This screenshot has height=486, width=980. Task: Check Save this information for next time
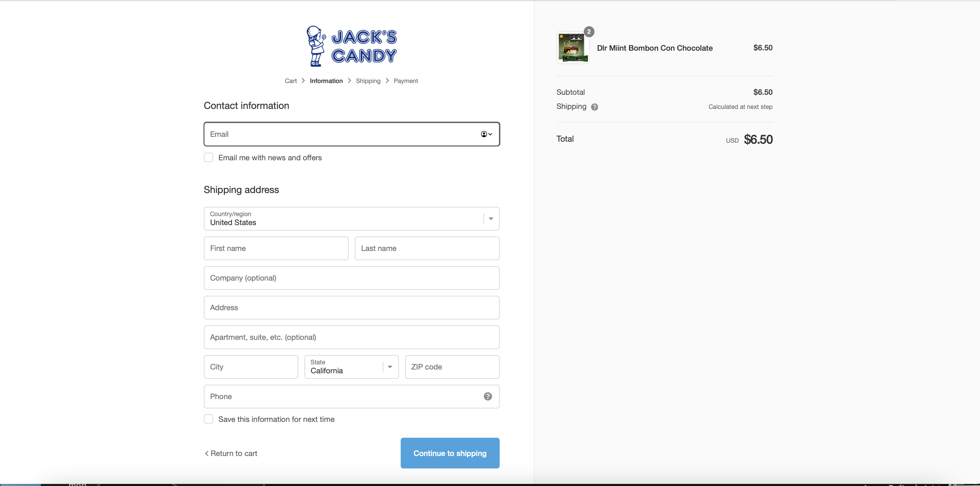click(209, 419)
